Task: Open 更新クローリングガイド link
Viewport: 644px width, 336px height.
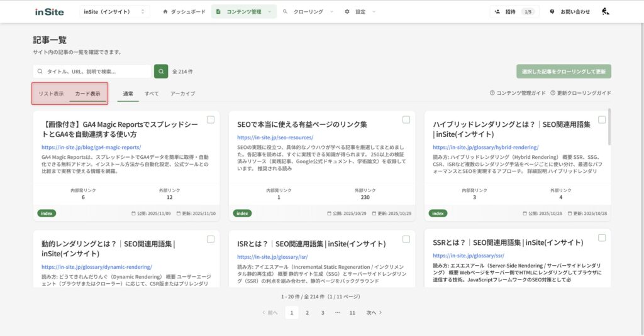Action: (x=580, y=93)
